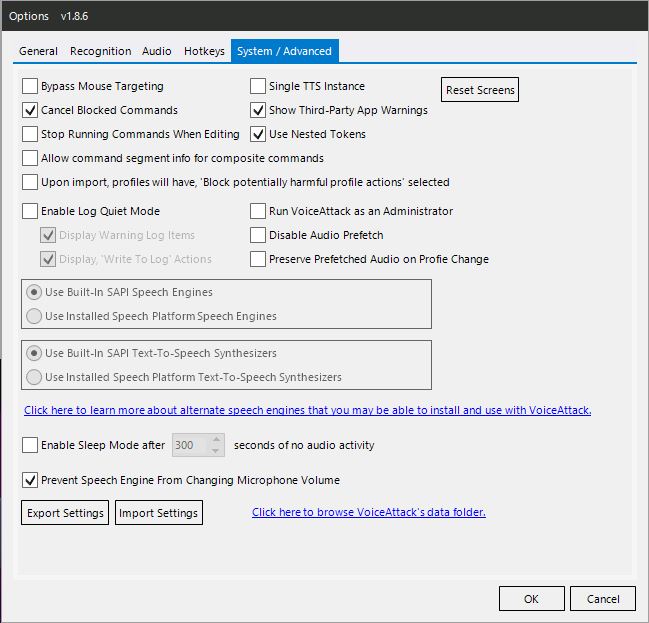Click the Reset Screens button

click(x=480, y=90)
